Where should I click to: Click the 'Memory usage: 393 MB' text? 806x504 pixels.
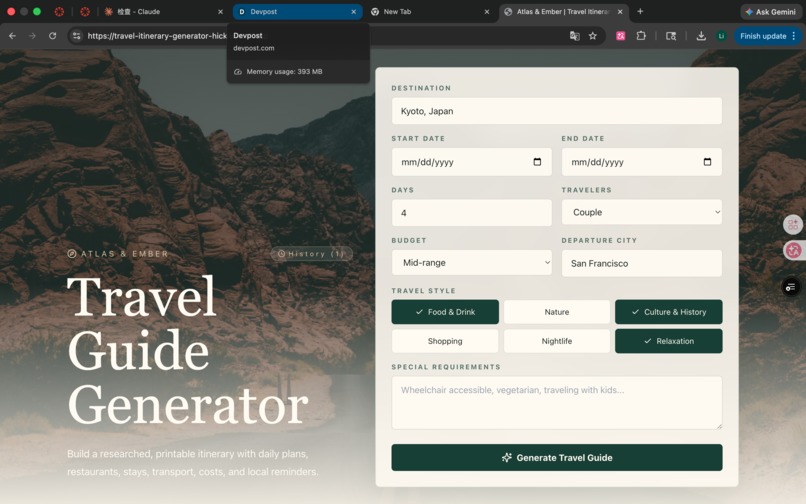284,71
